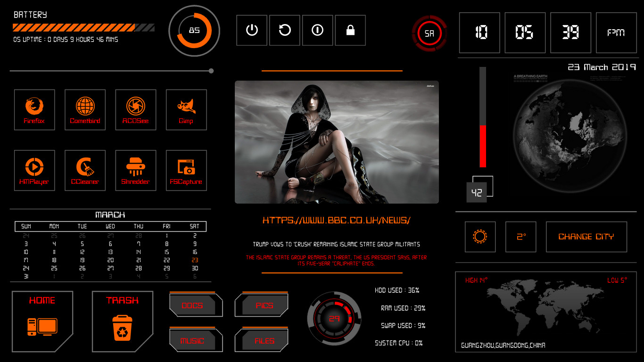Click the BATTERY label
The height and width of the screenshot is (362, 644).
click(x=30, y=15)
